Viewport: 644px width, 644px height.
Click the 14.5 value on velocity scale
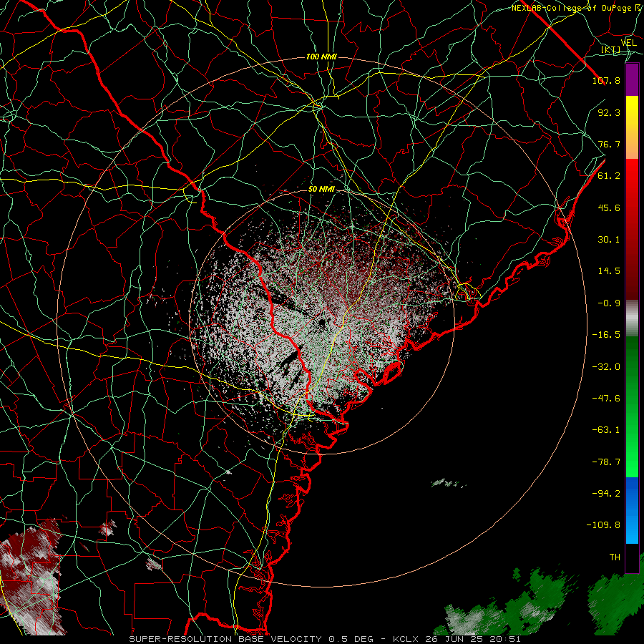click(x=609, y=271)
